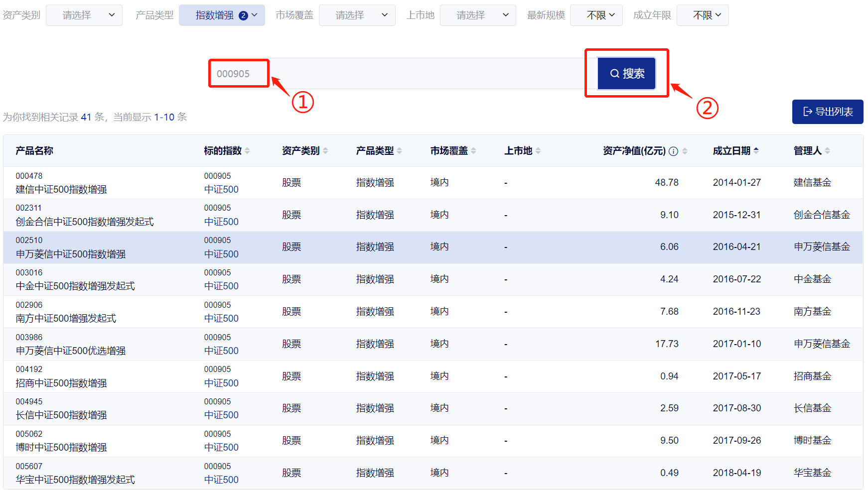Click info icon beside 资产净值(亿元)

[673, 151]
